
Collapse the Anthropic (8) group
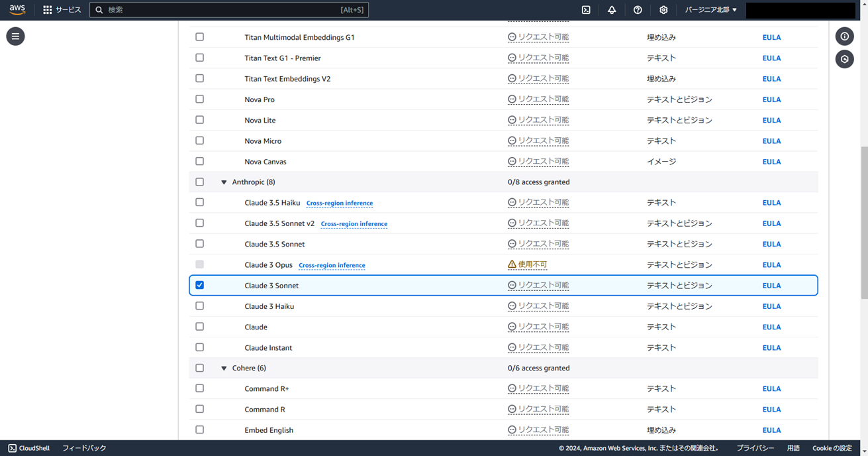(224, 182)
